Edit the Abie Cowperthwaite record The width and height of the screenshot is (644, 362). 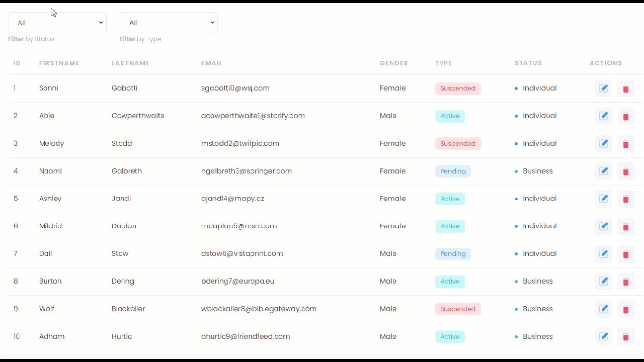603,116
